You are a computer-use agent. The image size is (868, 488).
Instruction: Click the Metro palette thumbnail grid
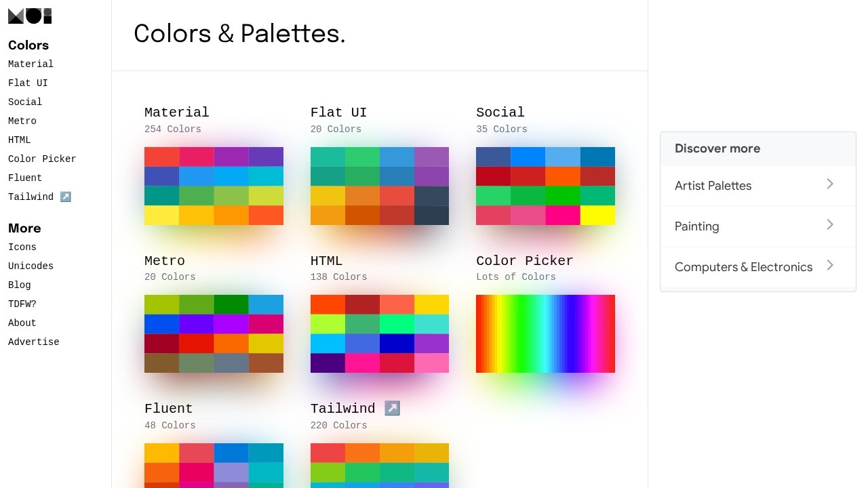[214, 333]
